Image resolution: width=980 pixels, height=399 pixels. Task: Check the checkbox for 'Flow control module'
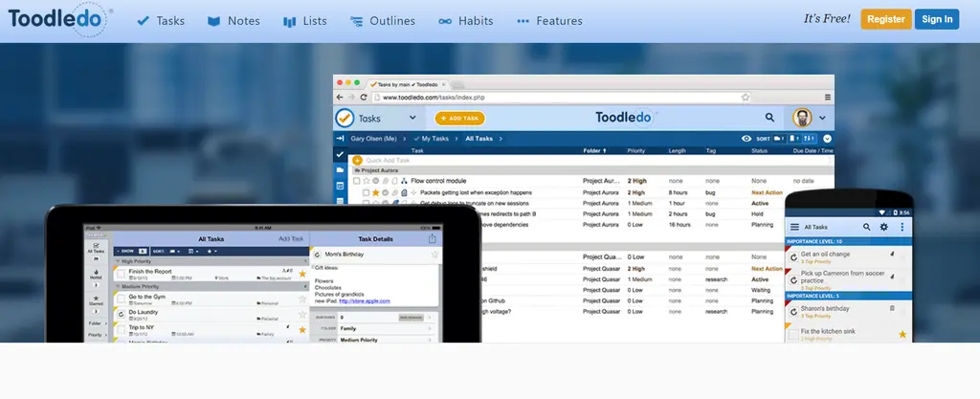tap(356, 181)
